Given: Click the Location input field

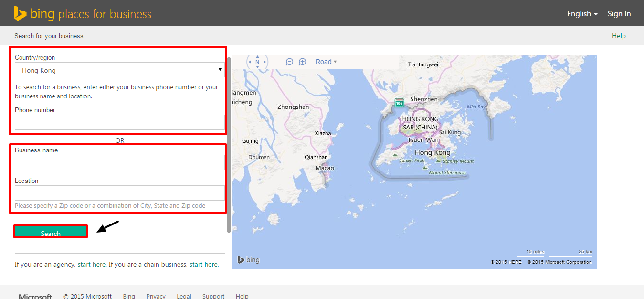Looking at the screenshot, I should coord(120,193).
